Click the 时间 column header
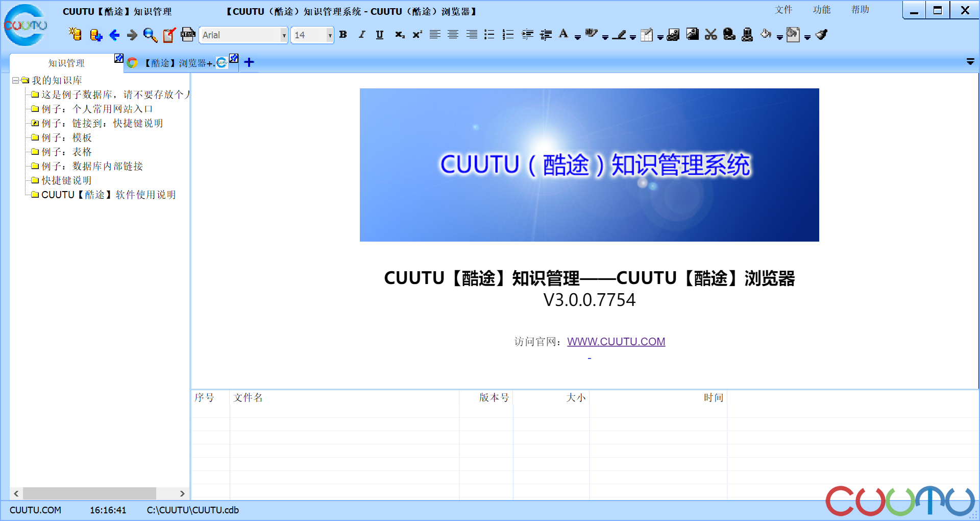Image resolution: width=980 pixels, height=521 pixels. [658, 397]
